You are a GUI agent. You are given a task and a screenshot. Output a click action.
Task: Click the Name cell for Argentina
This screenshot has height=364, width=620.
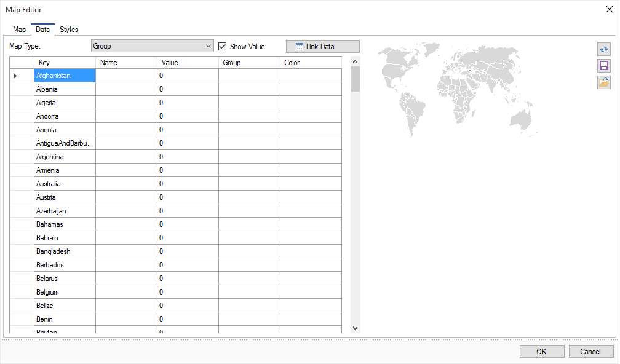[126, 157]
